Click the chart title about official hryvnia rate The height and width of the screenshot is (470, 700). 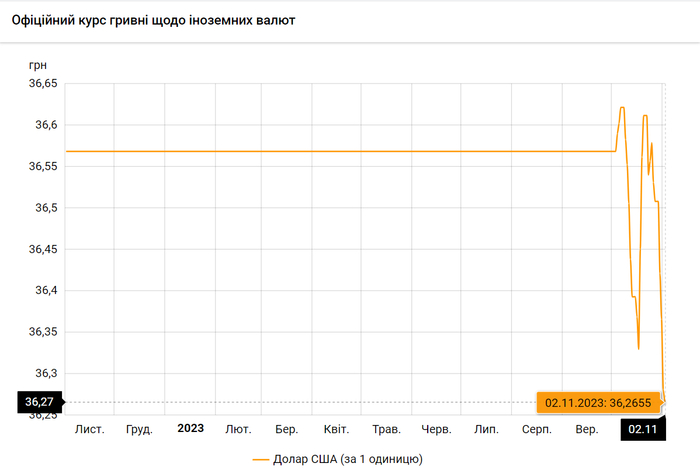[152, 21]
